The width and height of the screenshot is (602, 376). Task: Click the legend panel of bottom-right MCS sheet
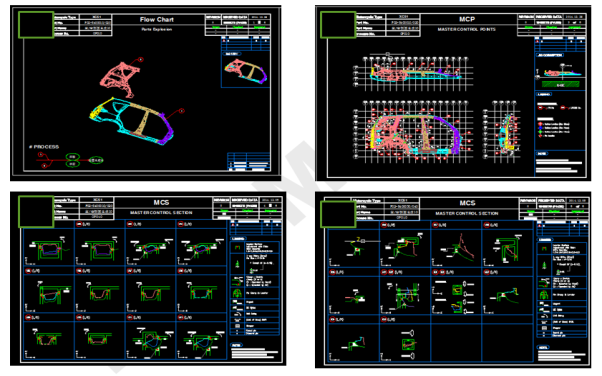pos(562,288)
